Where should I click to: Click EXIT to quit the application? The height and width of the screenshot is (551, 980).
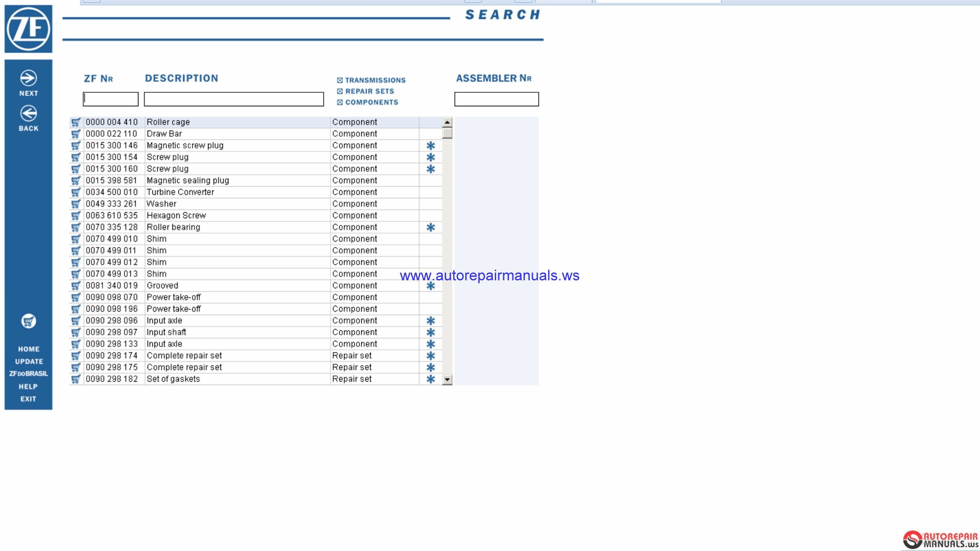[28, 398]
